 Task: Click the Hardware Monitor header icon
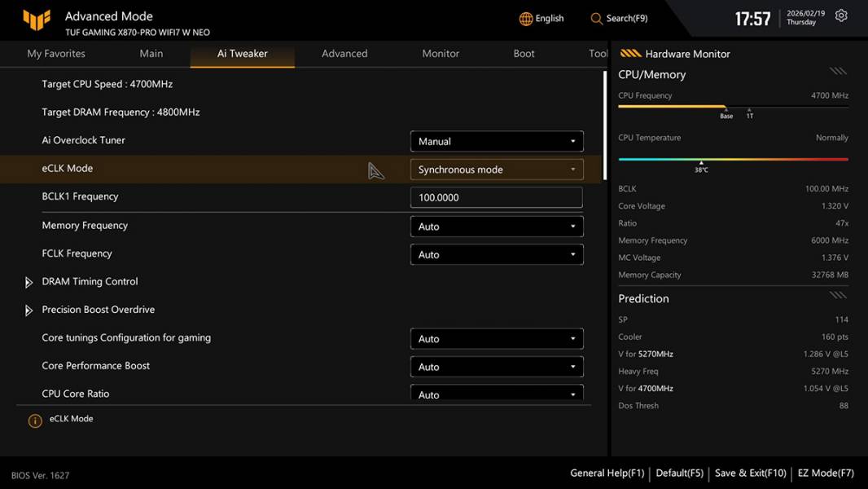[630, 54]
